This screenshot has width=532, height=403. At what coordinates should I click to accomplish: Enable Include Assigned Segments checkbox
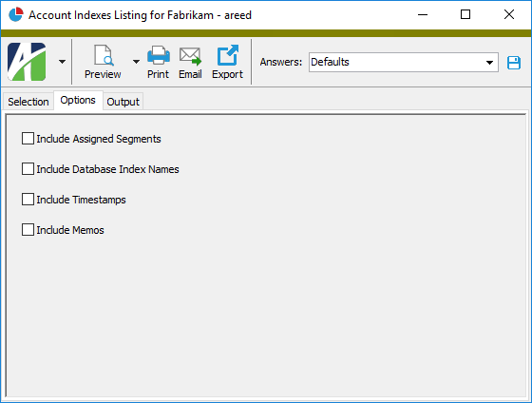[28, 139]
